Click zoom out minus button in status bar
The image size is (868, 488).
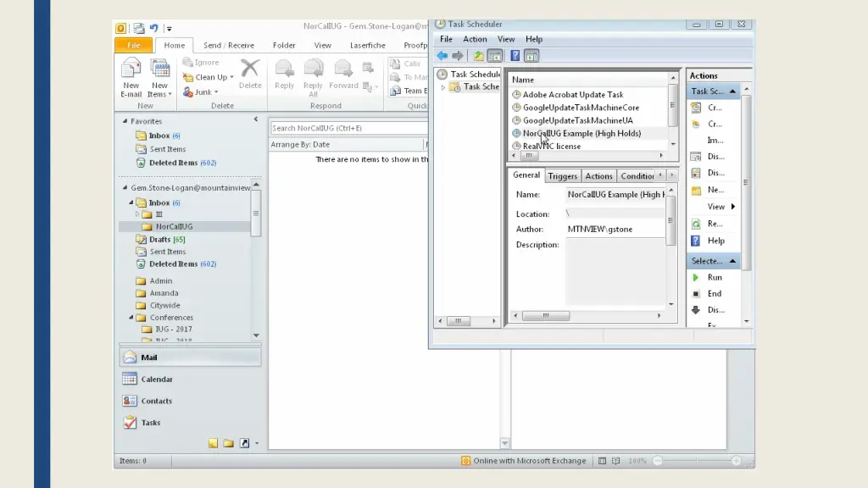click(x=658, y=460)
